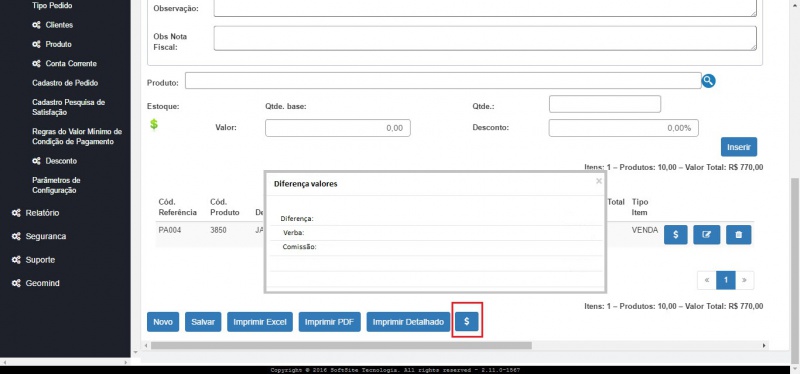Screen dimensions: 800x374
Task: Click the horizontal scrollbar below buttons
Action: click(341, 345)
